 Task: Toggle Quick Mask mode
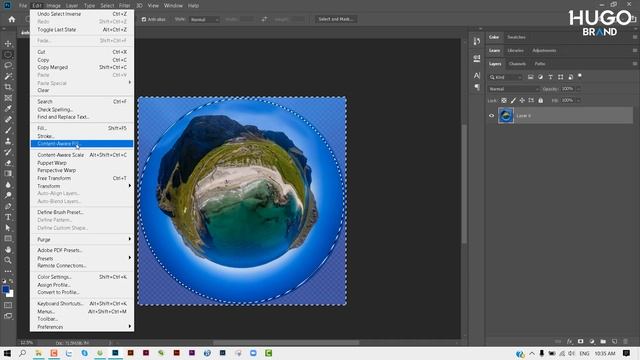coord(8,305)
